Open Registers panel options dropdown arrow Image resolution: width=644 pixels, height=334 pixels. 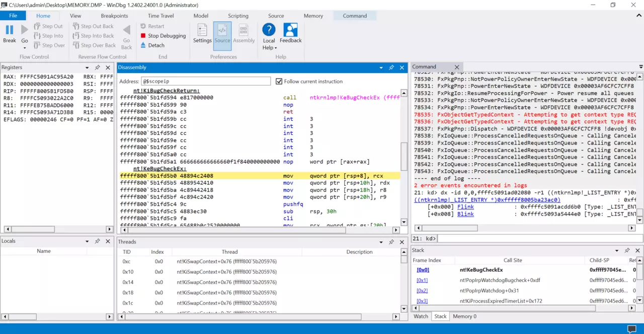pos(87,68)
